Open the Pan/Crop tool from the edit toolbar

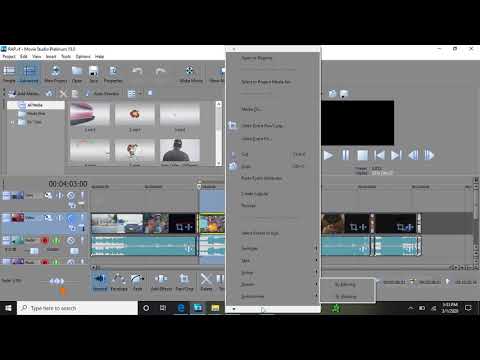(184, 282)
